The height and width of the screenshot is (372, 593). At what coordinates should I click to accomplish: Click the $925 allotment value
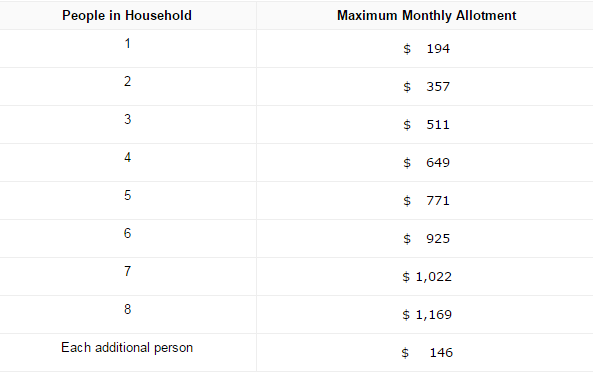[427, 239]
